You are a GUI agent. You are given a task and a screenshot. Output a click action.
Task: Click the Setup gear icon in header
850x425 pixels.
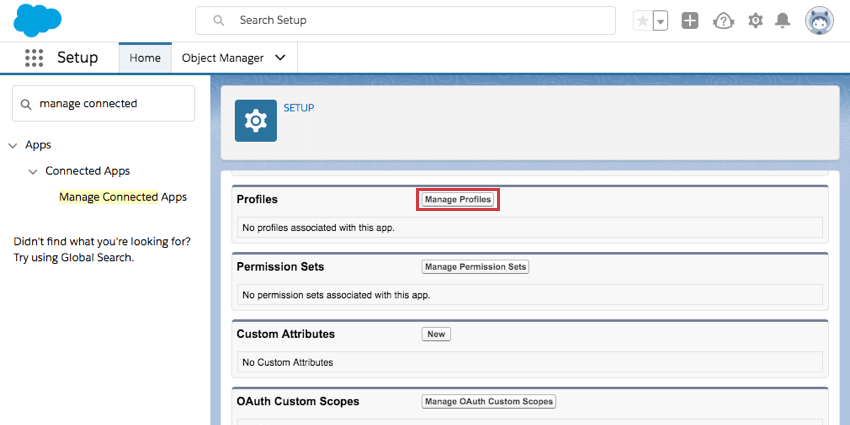[755, 21]
